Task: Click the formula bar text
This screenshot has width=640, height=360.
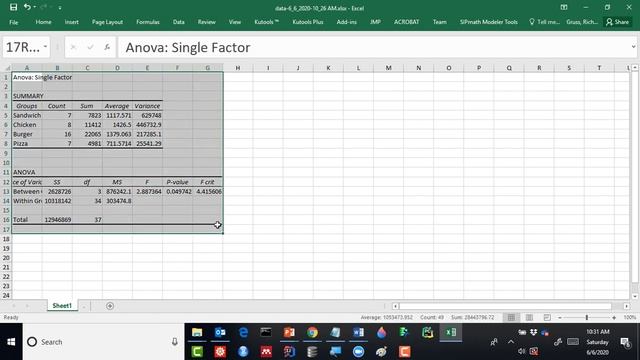Action: coord(188,47)
